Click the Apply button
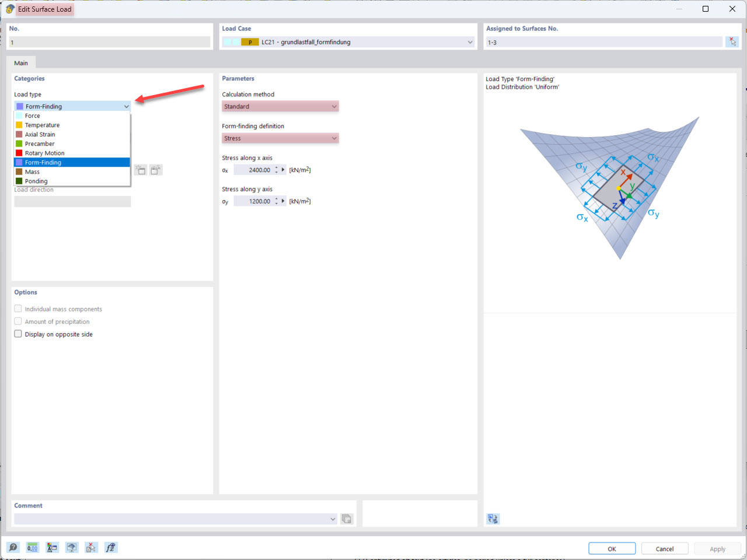The height and width of the screenshot is (560, 747). [x=717, y=548]
